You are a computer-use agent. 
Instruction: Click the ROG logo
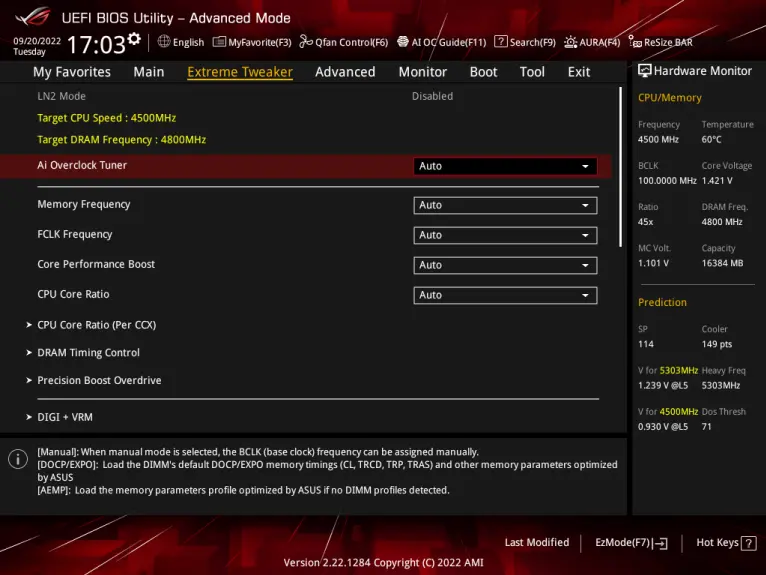coord(32,17)
